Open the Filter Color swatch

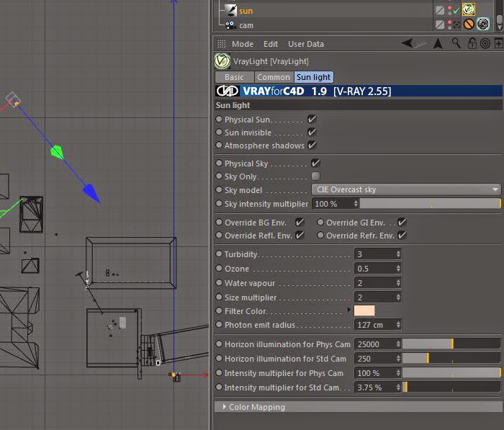click(364, 310)
